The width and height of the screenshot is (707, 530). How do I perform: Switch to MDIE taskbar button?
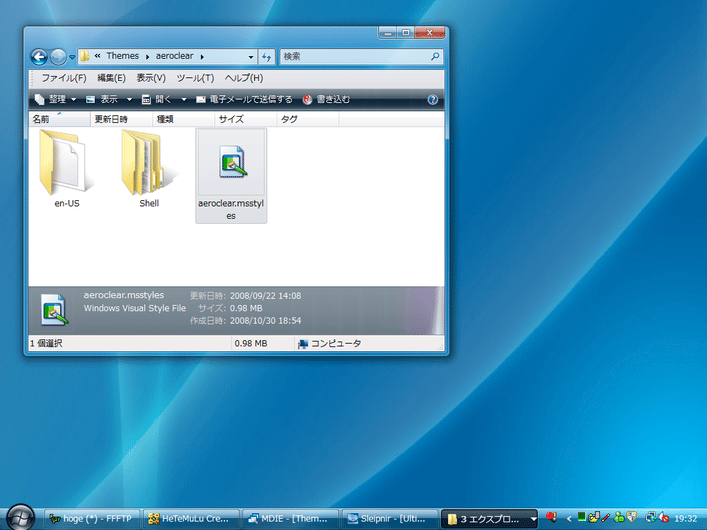(x=291, y=519)
